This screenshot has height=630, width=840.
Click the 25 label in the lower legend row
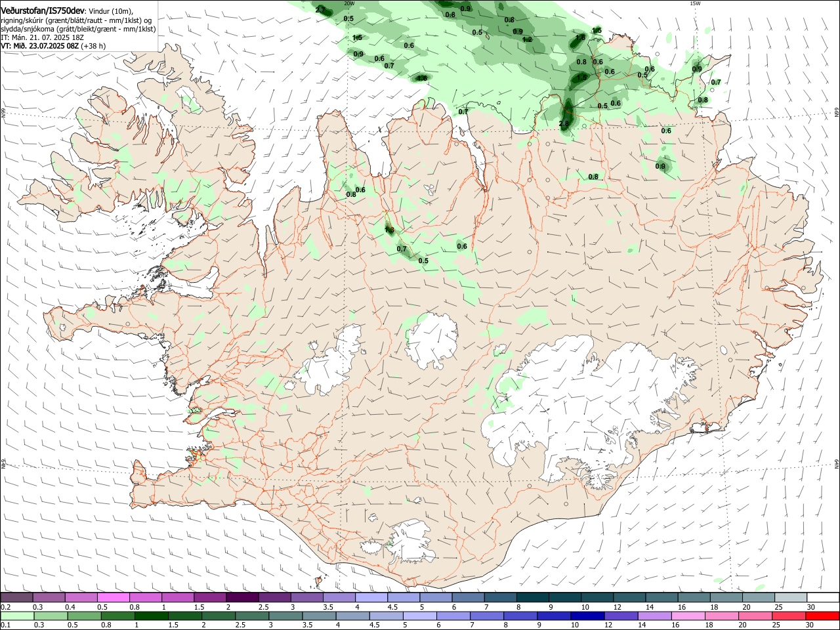(778, 626)
